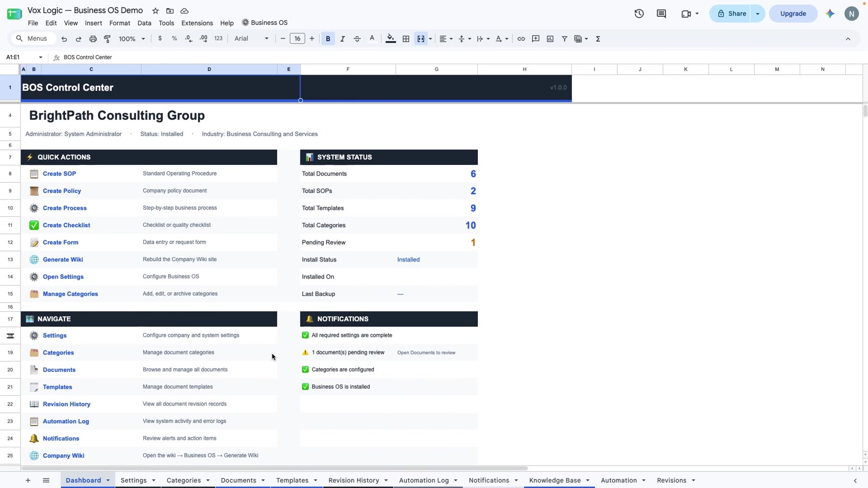
Task: Switch to the Automation Log sheet tab
Action: (424, 480)
